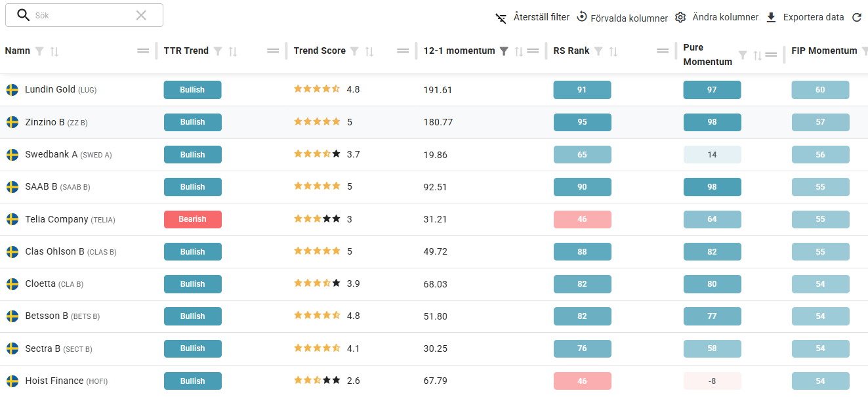Image resolution: width=868 pixels, height=397 pixels.
Task: Sort by Pure Momentum arrows
Action: [757, 56]
